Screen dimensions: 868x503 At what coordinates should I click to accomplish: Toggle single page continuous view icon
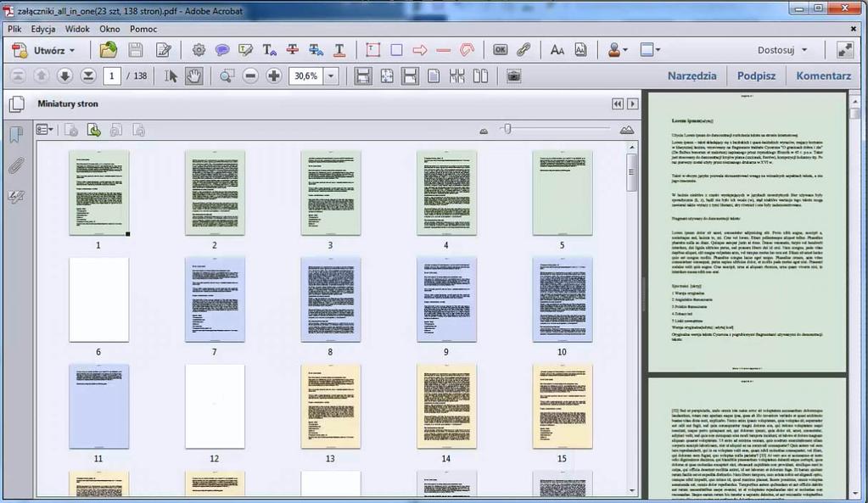(x=410, y=75)
